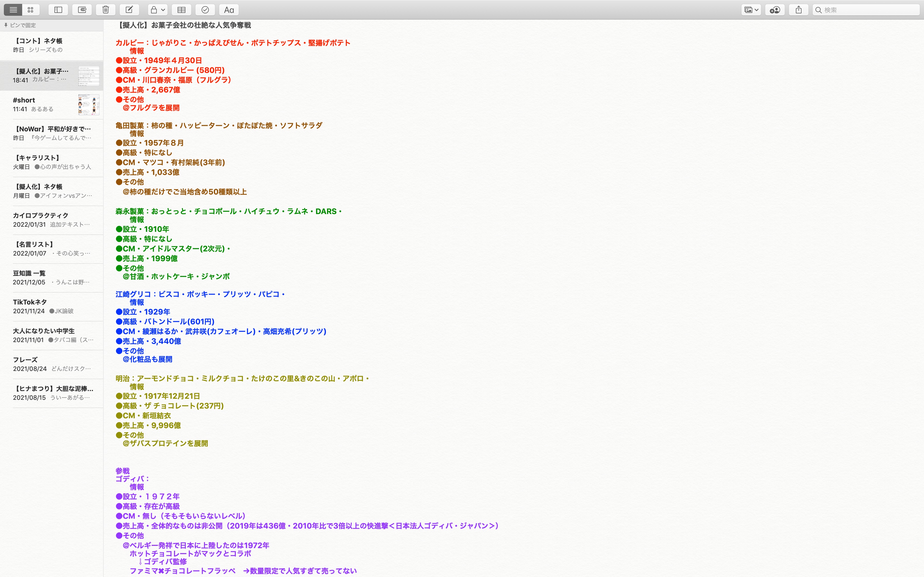Open the attachments browser
Viewport: 924px width, 577px height.
point(82,10)
